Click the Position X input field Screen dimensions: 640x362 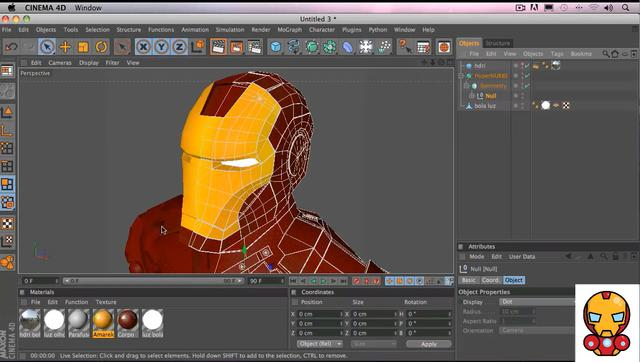pos(319,314)
